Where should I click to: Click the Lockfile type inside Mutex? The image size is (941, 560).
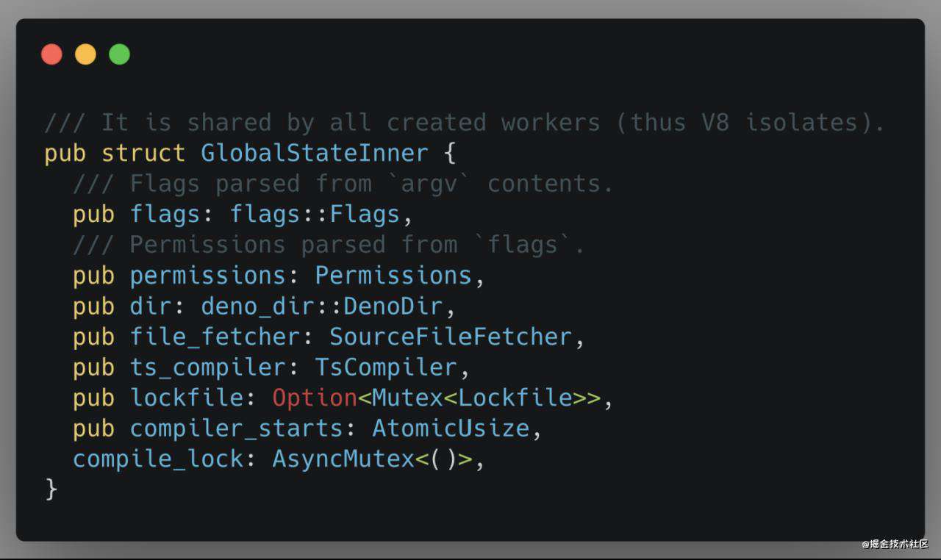(515, 398)
